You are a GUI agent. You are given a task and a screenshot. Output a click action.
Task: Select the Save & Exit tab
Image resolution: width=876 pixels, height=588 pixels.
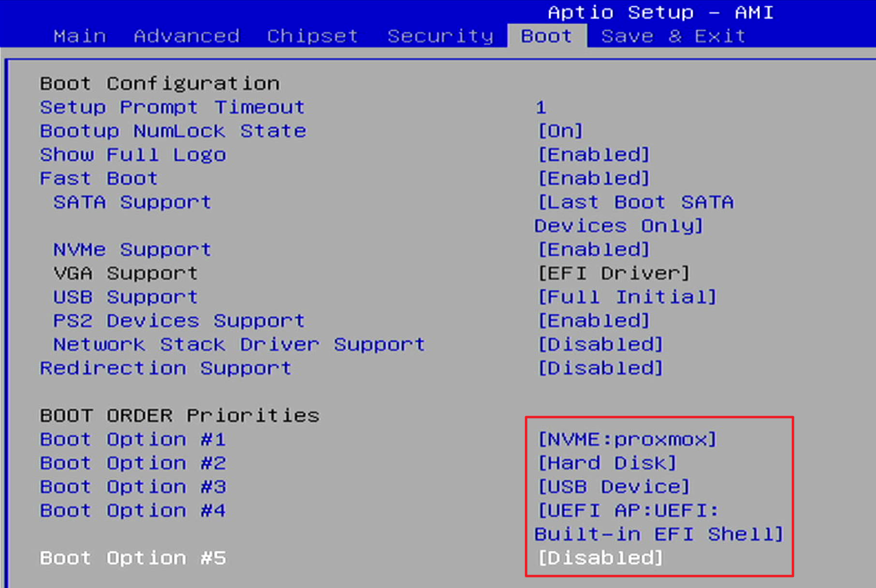point(673,36)
